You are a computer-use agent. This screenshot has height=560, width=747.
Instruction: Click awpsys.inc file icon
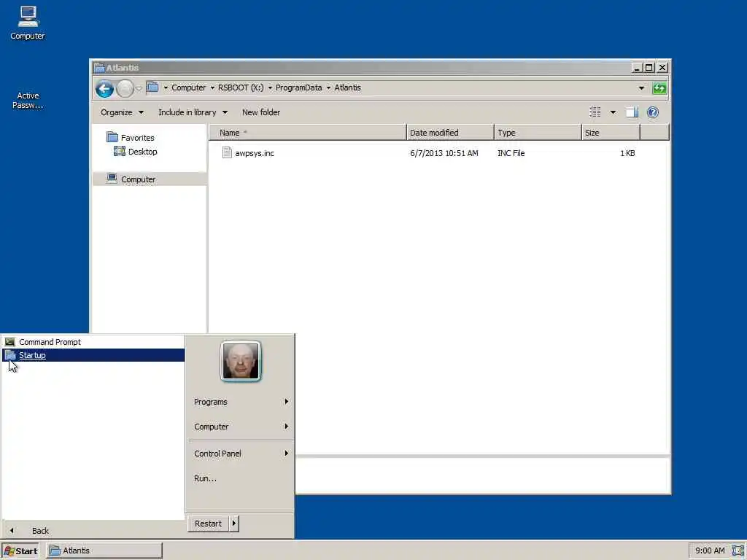point(227,153)
